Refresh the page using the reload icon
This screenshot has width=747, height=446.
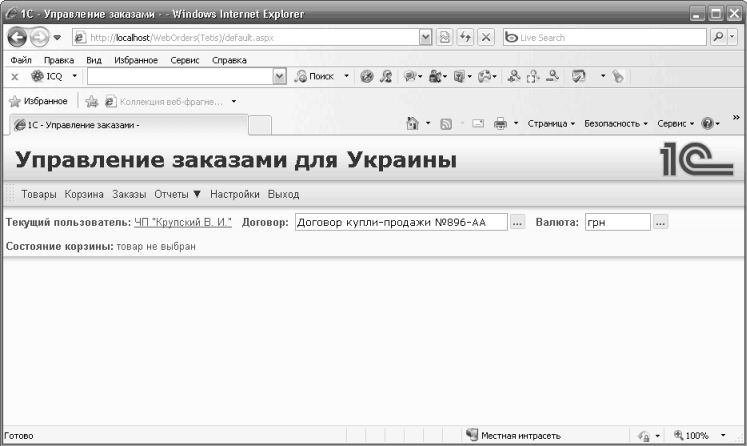465,37
